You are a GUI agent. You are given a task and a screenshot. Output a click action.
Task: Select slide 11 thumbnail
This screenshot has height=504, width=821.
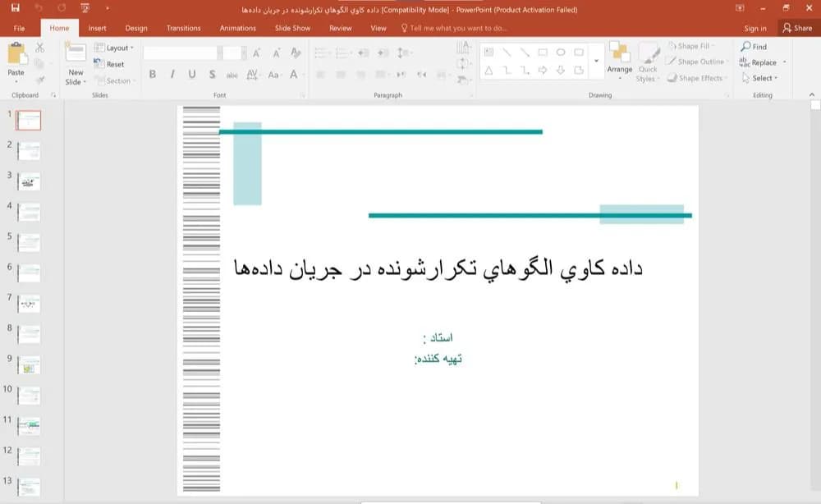[x=29, y=426]
